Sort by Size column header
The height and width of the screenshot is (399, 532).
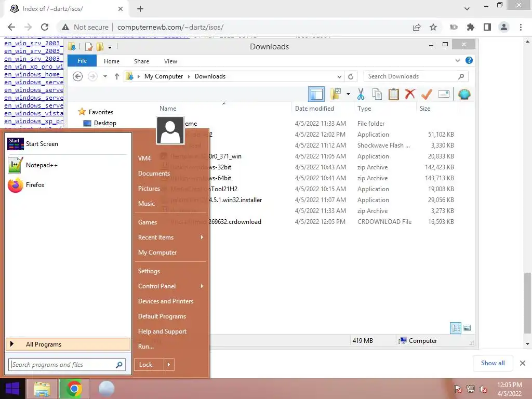pyautogui.click(x=425, y=109)
